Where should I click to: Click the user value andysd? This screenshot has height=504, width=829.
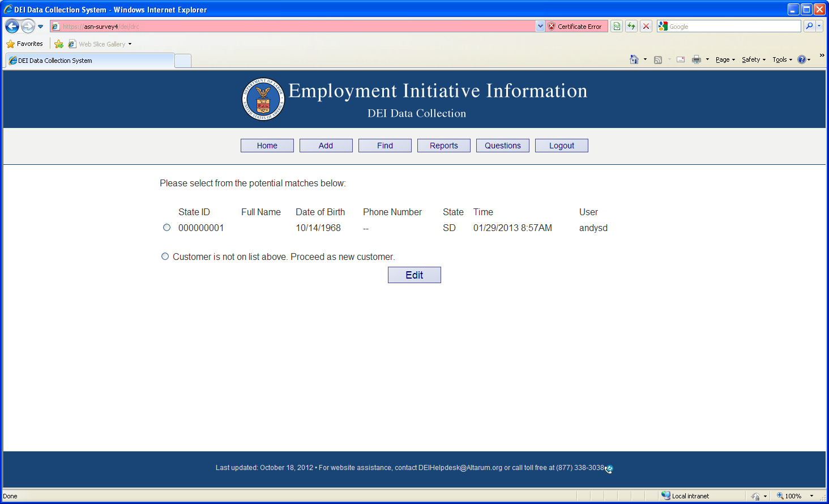593,228
